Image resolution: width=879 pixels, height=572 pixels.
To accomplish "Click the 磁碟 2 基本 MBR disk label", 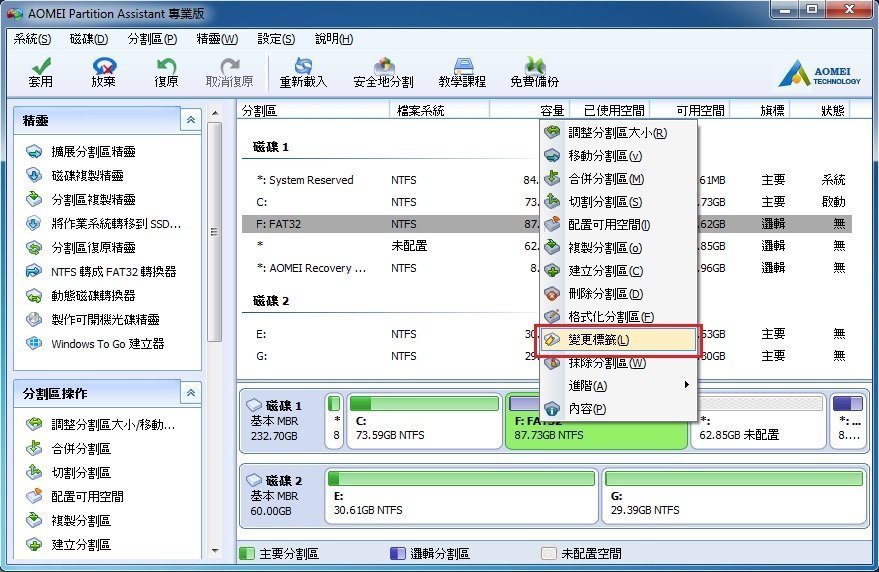I will 280,496.
